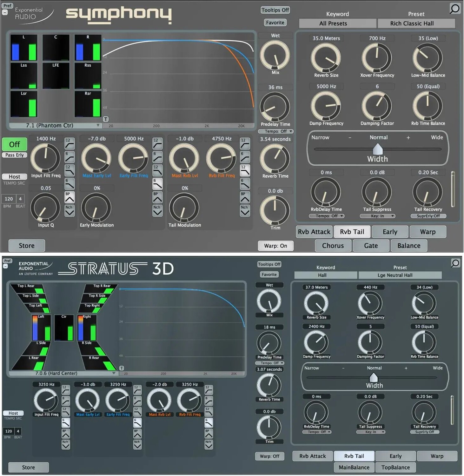Toggle Pass Erly in Symphony

tap(15, 155)
